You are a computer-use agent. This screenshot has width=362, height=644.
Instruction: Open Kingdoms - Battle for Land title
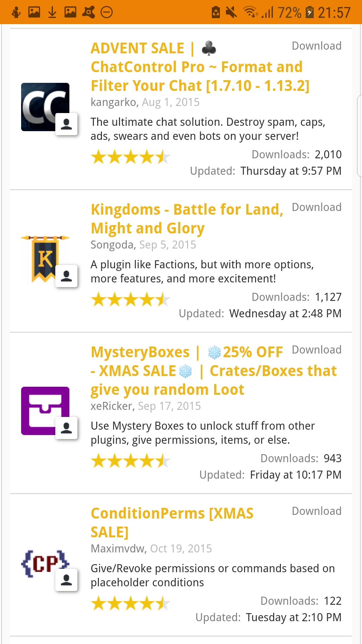(186, 219)
